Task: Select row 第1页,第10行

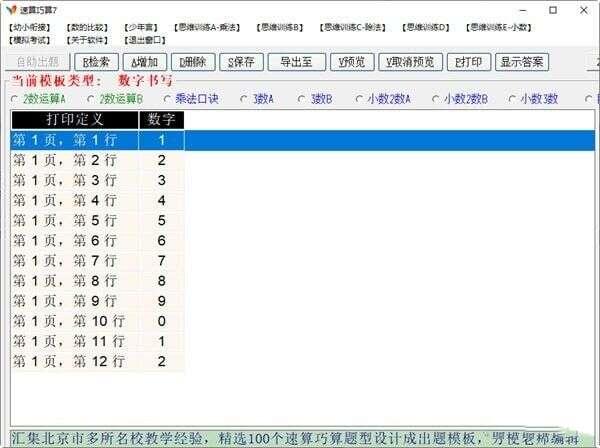Action: (x=98, y=321)
